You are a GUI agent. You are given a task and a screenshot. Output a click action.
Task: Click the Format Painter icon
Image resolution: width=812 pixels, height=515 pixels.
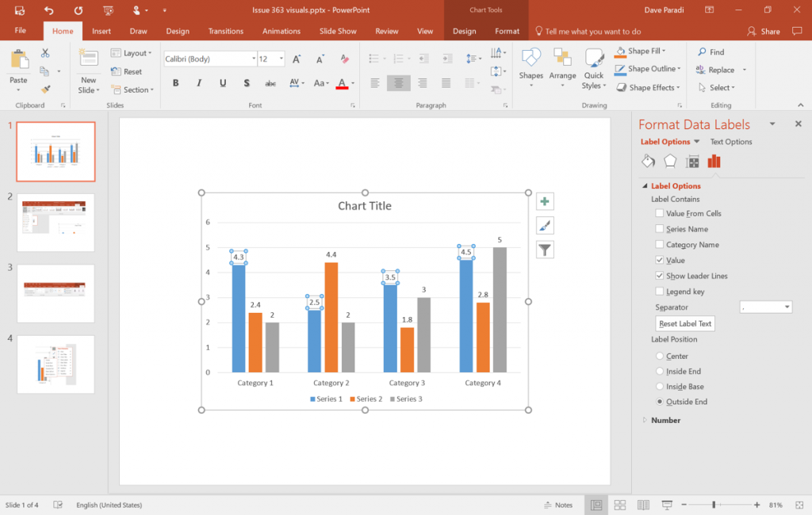pos(45,90)
